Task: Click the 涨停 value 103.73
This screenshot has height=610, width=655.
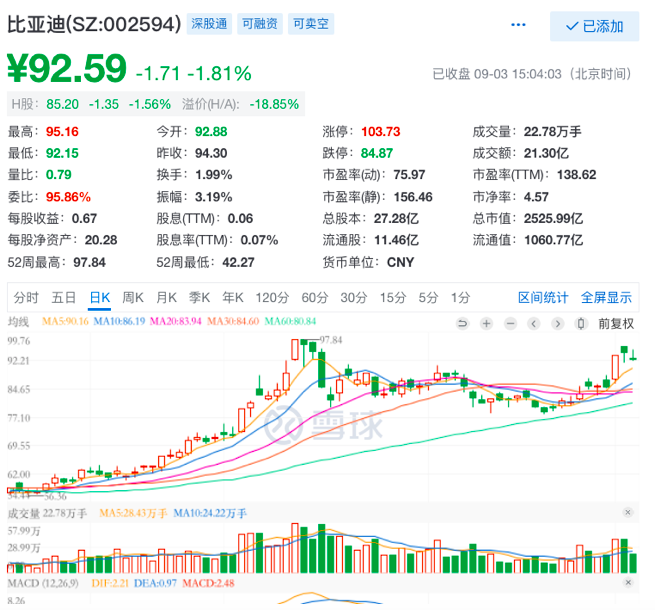Action: [x=381, y=132]
